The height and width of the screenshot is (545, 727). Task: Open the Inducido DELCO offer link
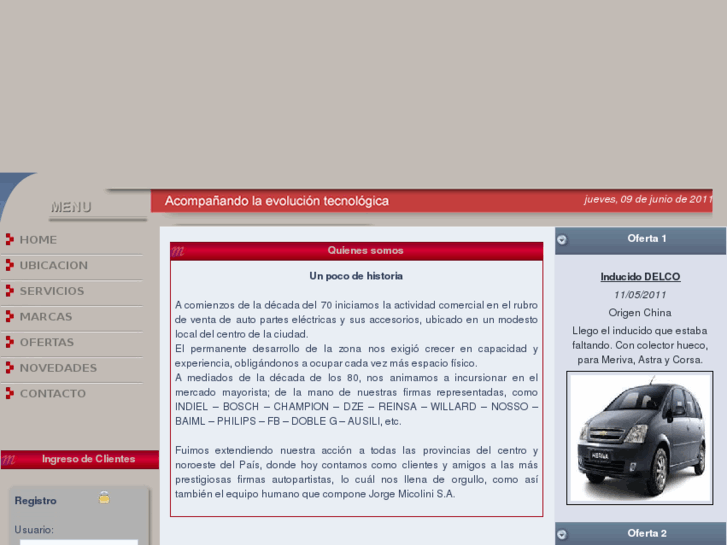click(x=640, y=277)
